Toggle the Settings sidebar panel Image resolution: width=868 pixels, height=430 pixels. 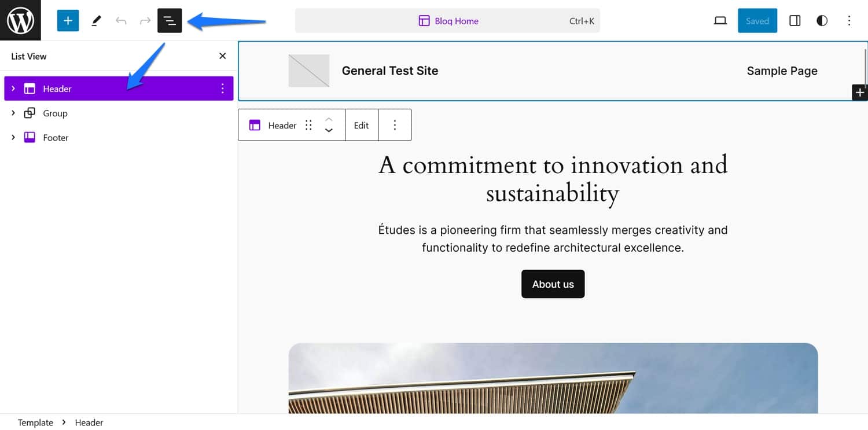(795, 21)
